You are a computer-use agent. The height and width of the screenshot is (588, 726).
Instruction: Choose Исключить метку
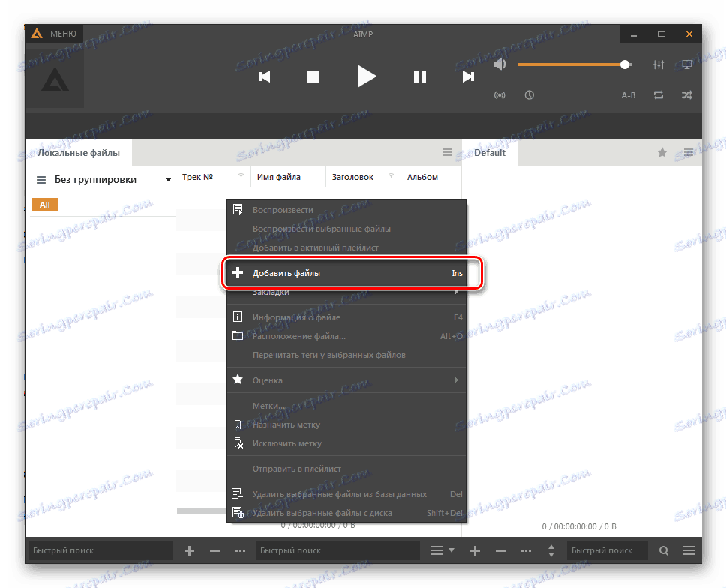point(346,443)
